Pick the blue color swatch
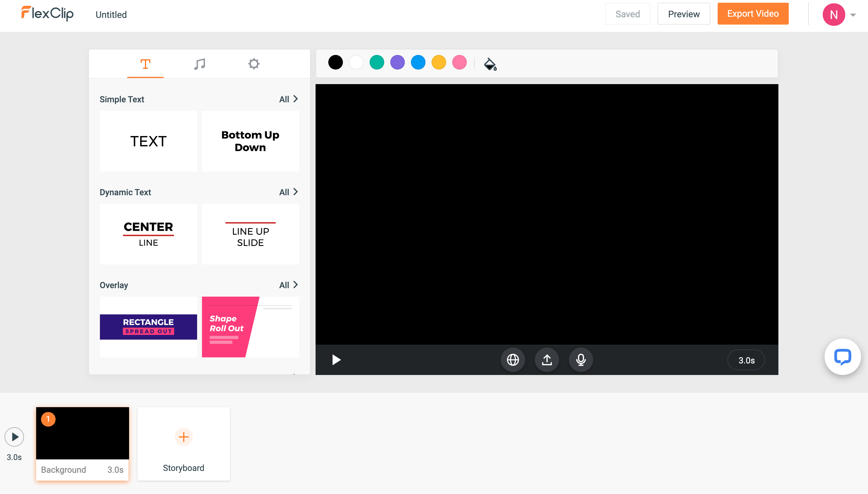868x494 pixels. pos(418,63)
